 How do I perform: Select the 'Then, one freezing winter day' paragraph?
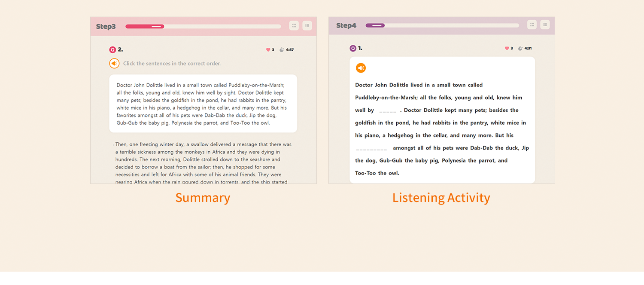[x=203, y=163]
